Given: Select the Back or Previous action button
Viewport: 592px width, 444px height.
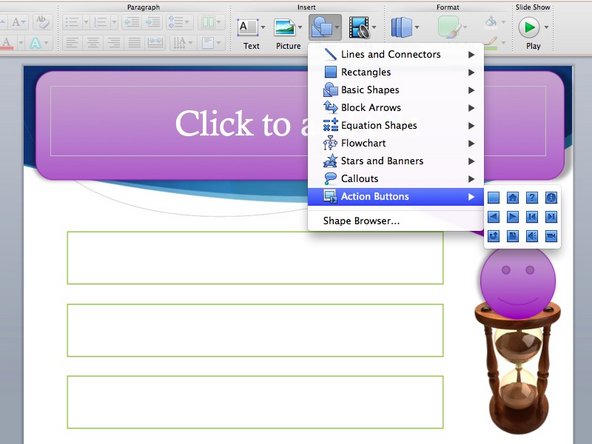Looking at the screenshot, I should (x=493, y=217).
